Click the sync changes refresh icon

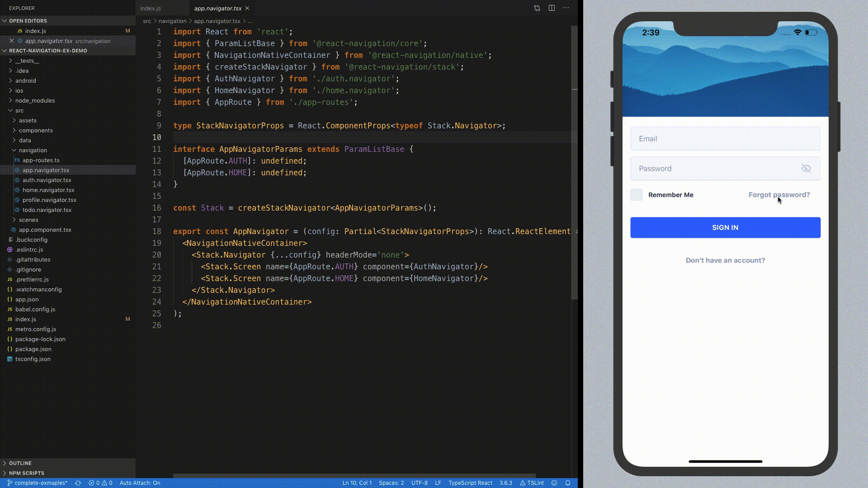pyautogui.click(x=78, y=483)
